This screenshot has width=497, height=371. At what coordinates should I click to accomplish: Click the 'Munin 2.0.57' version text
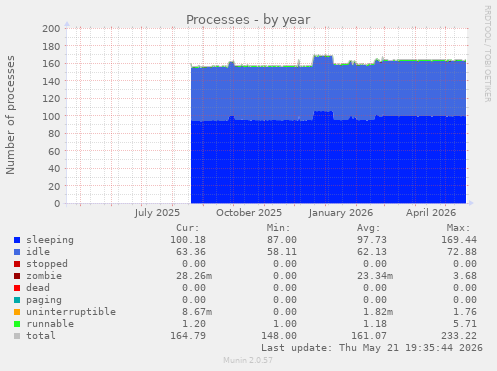tap(248, 360)
